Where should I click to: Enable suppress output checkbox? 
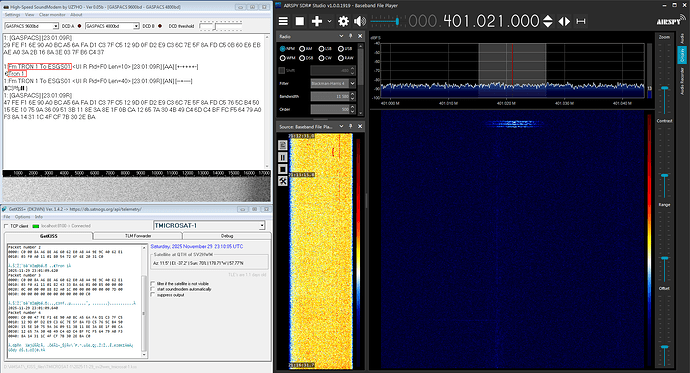click(x=153, y=295)
